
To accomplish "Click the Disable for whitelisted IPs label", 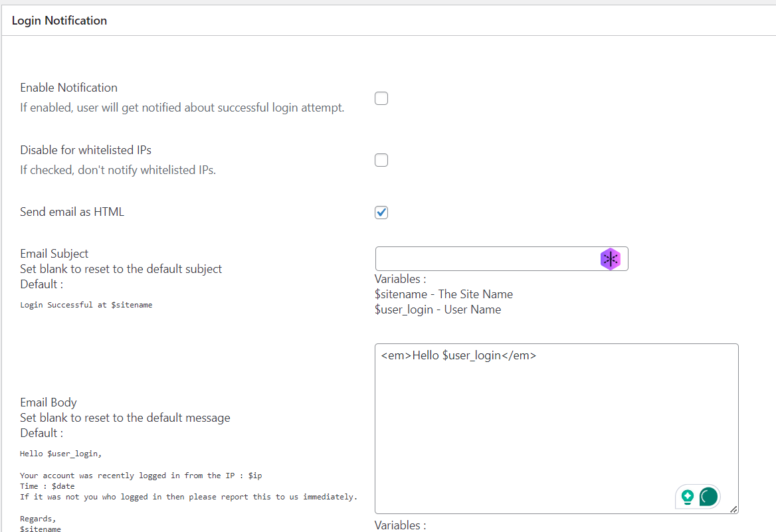I will point(86,150).
